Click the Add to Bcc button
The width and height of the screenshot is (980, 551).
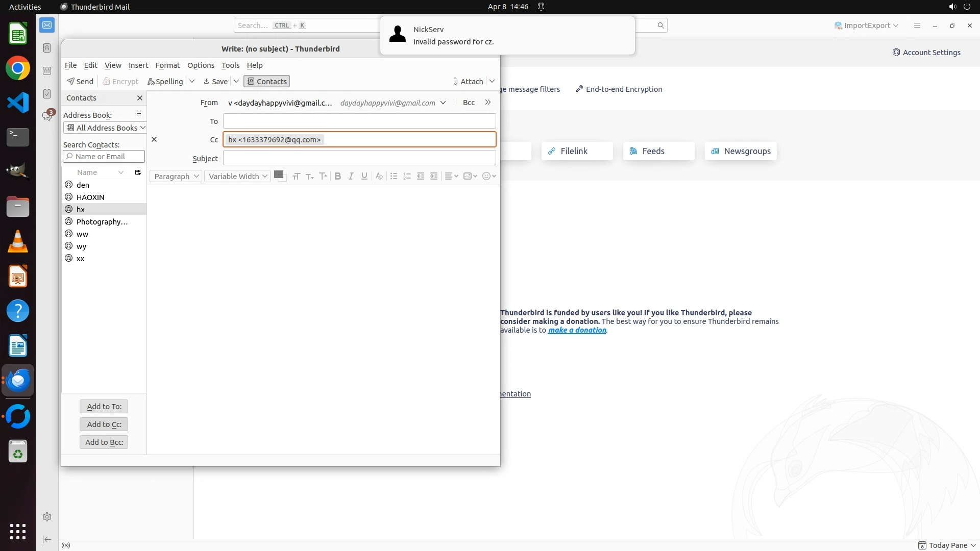tap(104, 442)
